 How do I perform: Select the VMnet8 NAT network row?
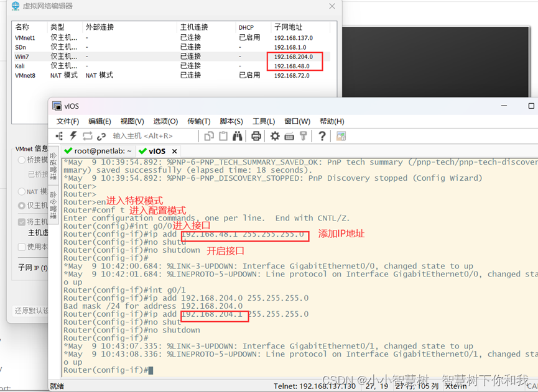[x=172, y=75]
